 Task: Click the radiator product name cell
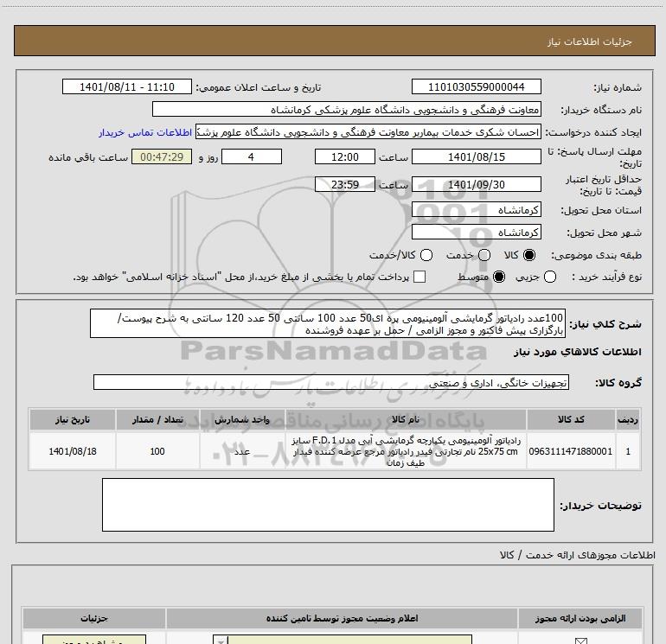(406, 451)
